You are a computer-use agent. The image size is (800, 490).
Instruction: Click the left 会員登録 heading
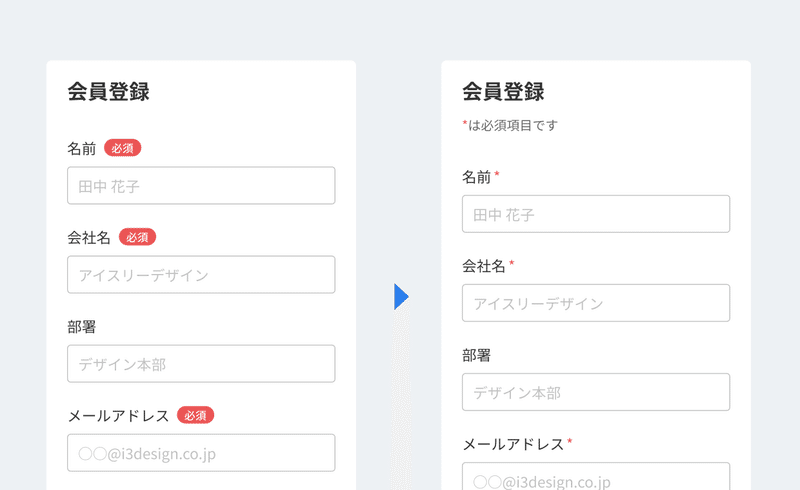[109, 92]
